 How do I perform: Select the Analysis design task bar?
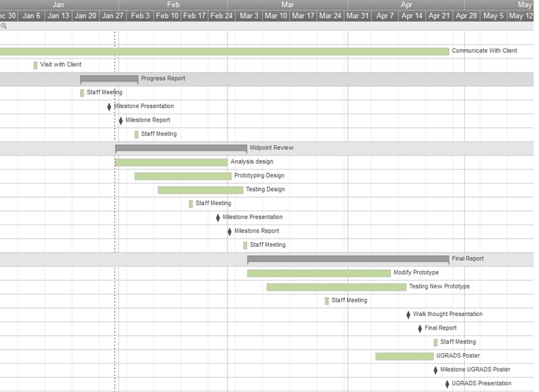[x=171, y=162]
